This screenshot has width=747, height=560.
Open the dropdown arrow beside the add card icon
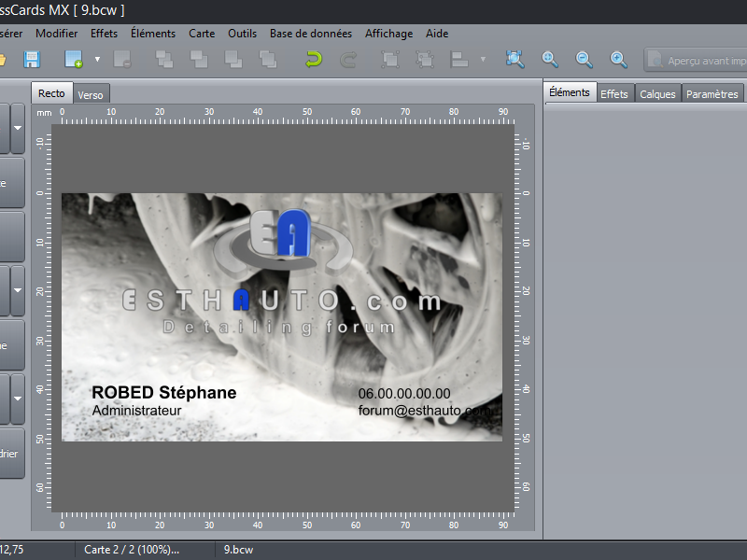tap(97, 60)
